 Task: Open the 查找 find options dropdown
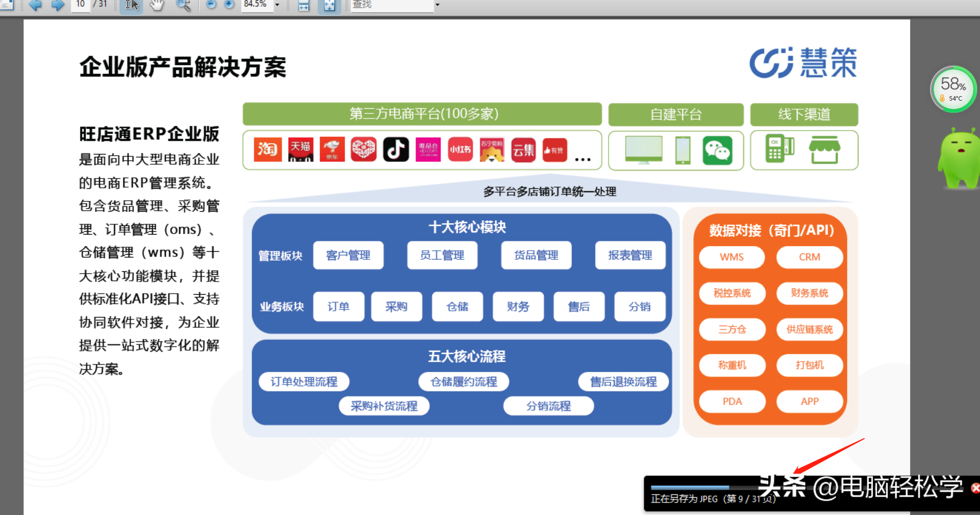[438, 5]
